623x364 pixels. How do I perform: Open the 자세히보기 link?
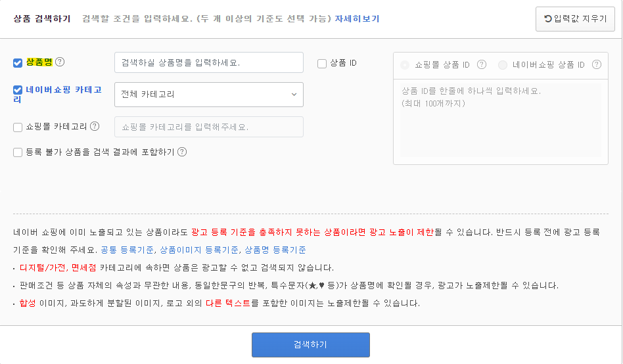click(358, 18)
